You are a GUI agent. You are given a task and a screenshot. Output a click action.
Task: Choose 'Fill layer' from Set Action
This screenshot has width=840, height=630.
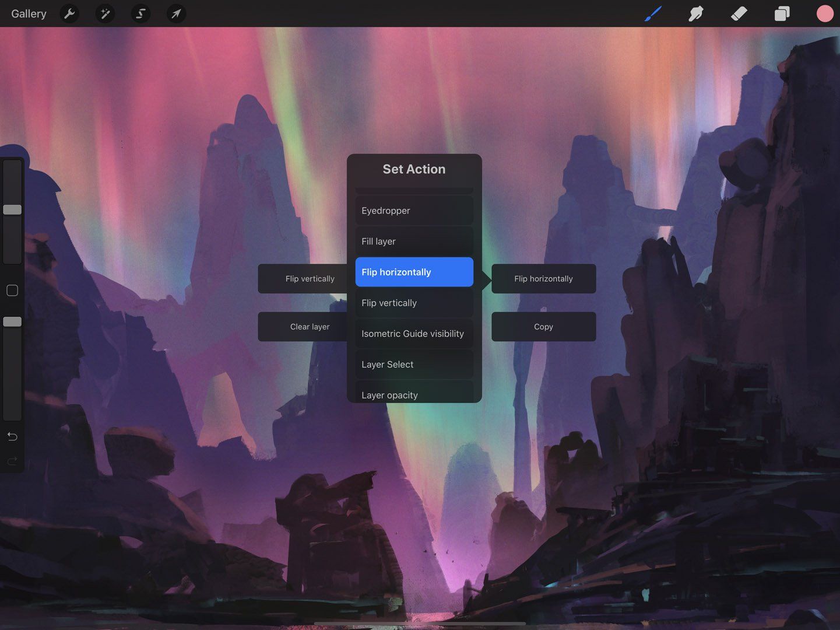click(413, 241)
